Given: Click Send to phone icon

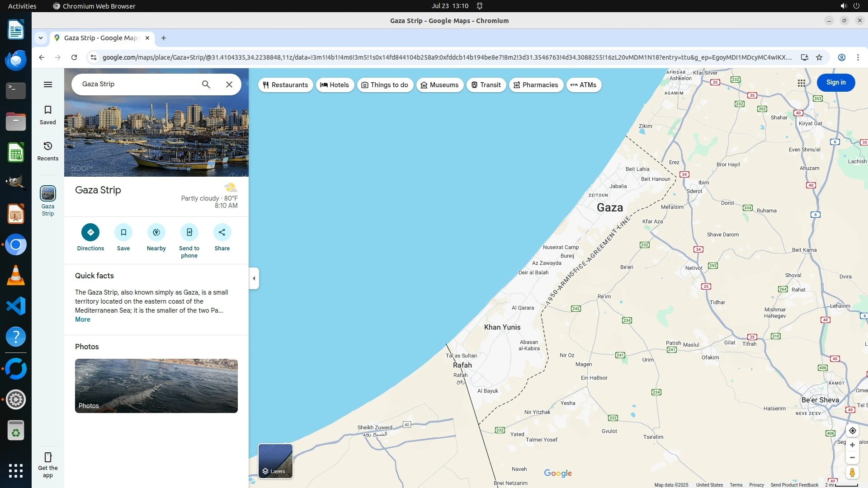Looking at the screenshot, I should click(189, 232).
